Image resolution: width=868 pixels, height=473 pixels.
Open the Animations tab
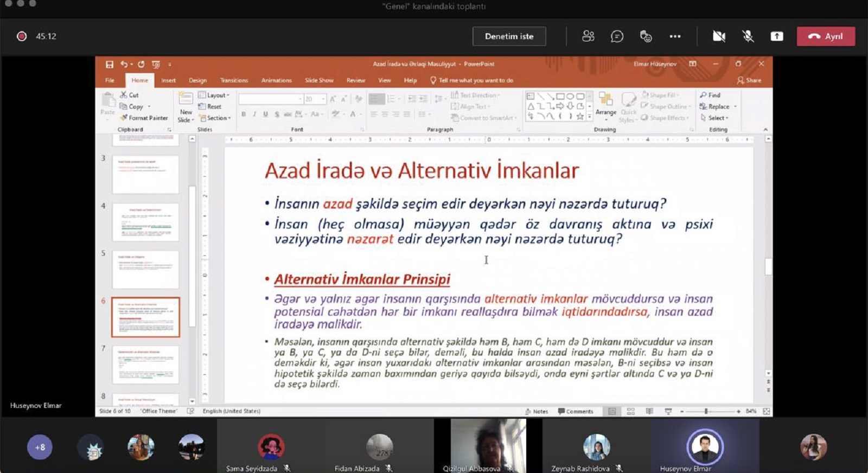pyautogui.click(x=276, y=80)
